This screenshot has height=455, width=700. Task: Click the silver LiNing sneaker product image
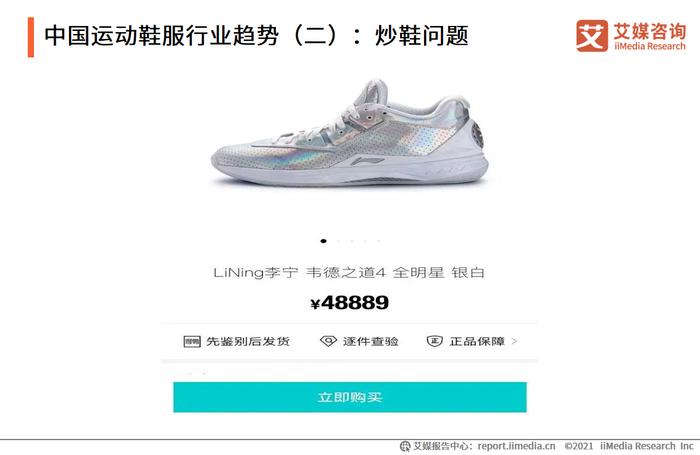tap(350, 133)
